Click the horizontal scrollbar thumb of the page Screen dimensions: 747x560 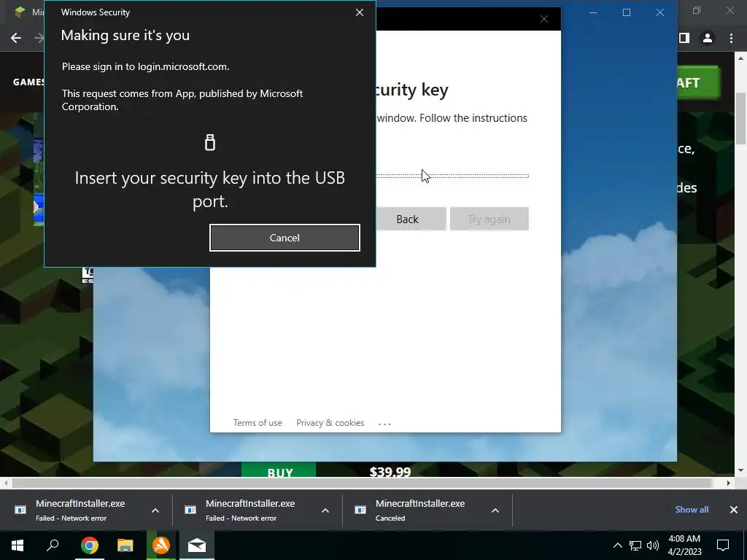pyautogui.click(x=362, y=483)
